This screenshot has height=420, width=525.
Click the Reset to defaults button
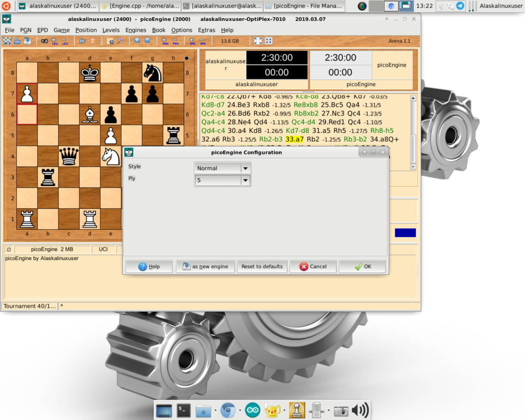pyautogui.click(x=262, y=267)
